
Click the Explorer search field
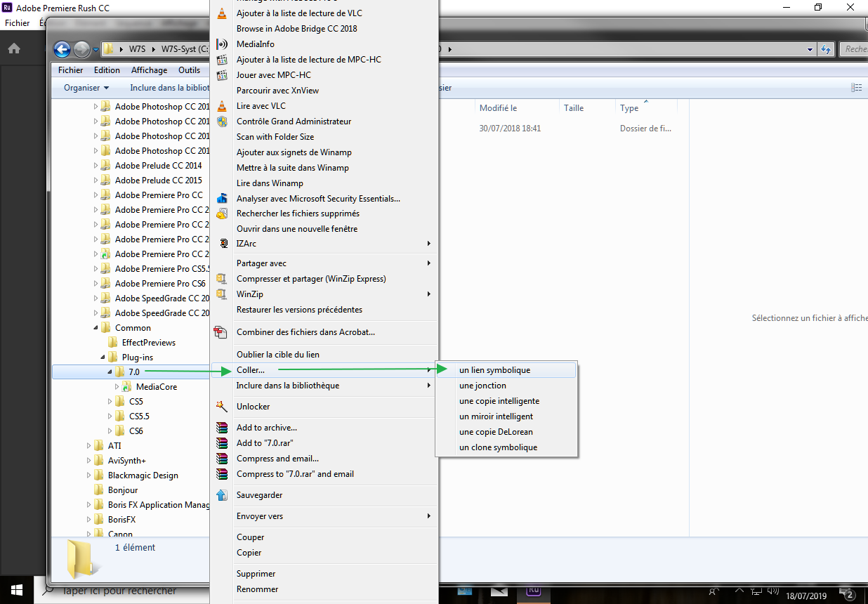pyautogui.click(x=854, y=49)
